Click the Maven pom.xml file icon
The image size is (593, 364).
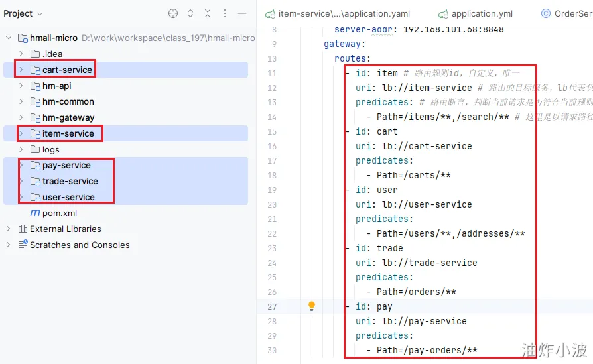click(x=35, y=213)
